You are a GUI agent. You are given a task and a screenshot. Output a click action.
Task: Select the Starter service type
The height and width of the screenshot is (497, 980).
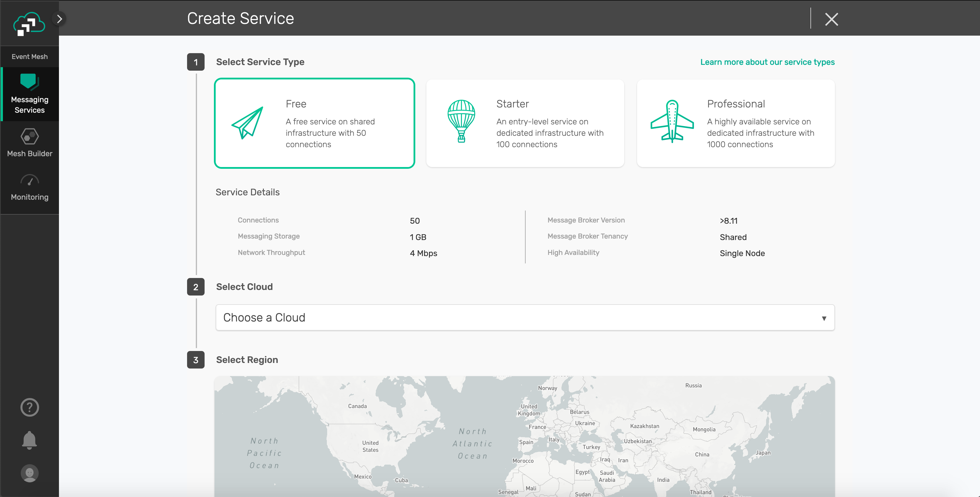[525, 123]
